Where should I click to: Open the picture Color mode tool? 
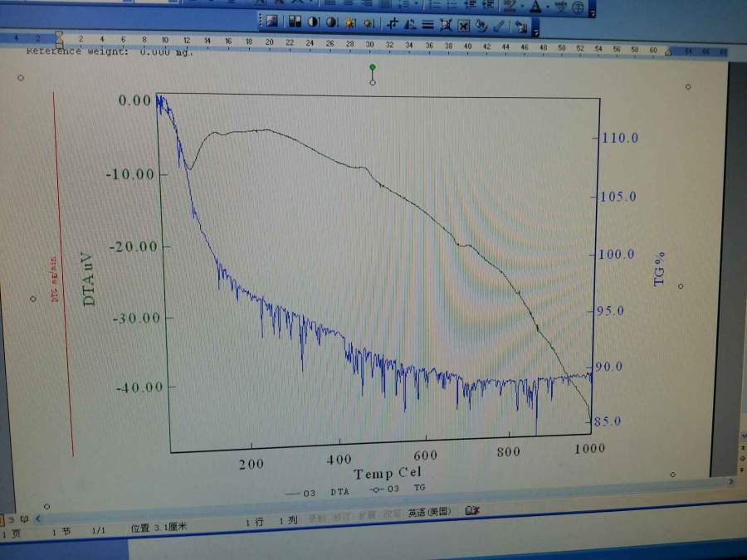[295, 22]
